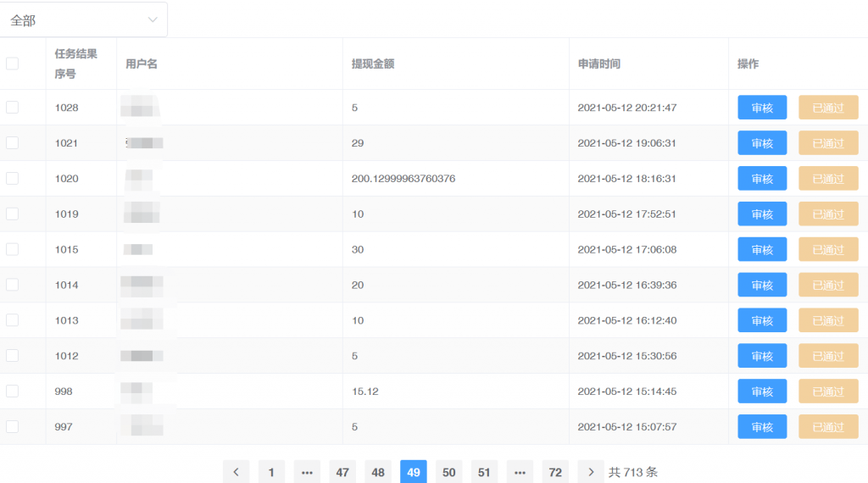The height and width of the screenshot is (483, 868).
Task: Switch to page 47
Action: point(342,472)
